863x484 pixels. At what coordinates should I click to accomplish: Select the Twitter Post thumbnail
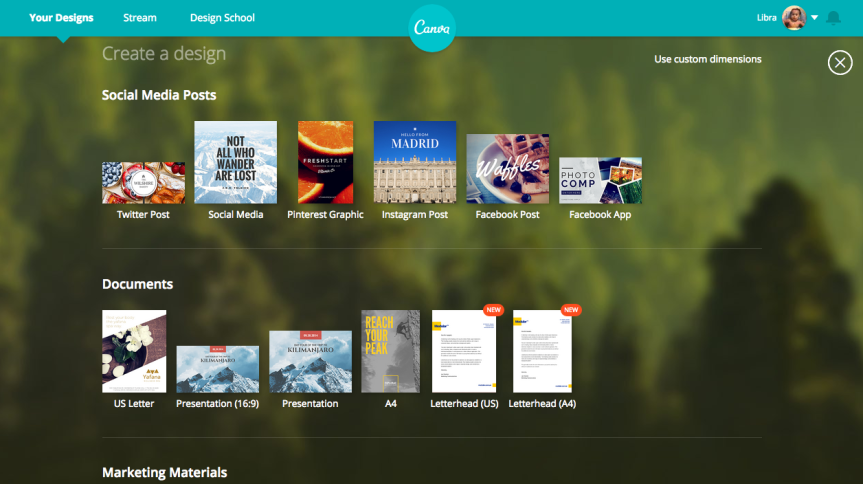(x=144, y=183)
